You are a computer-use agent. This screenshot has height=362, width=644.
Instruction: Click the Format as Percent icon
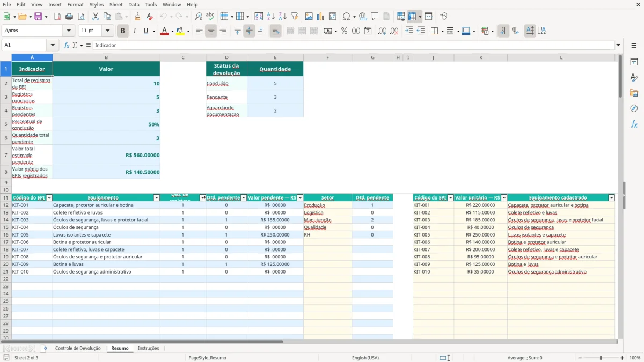(344, 31)
